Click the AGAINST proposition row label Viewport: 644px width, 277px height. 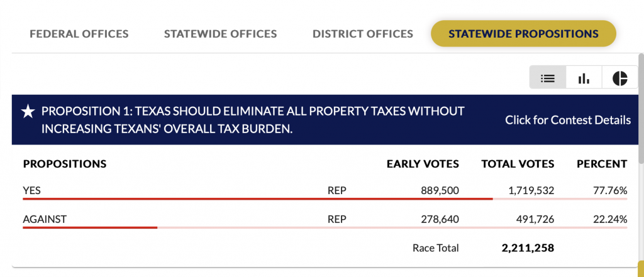click(x=45, y=219)
